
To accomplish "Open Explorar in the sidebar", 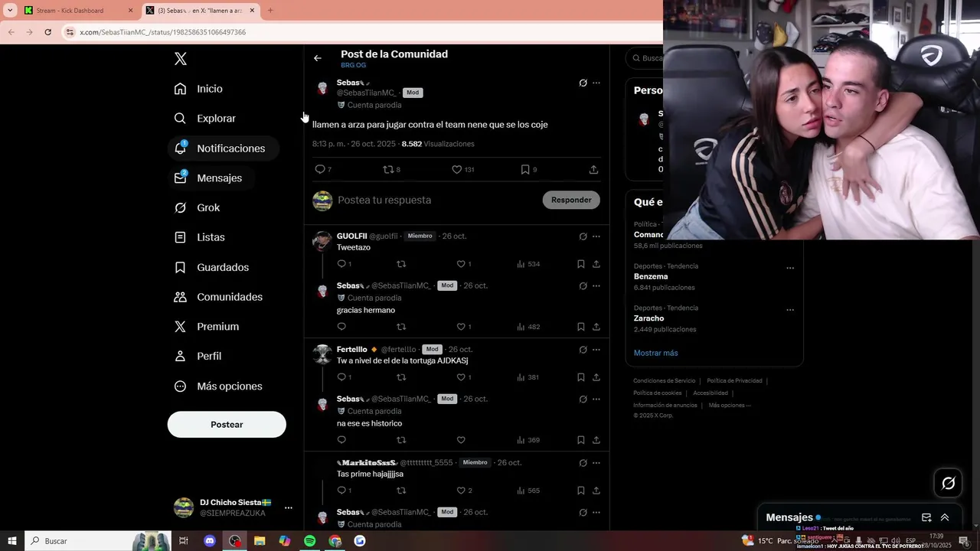I will click(x=204, y=119).
